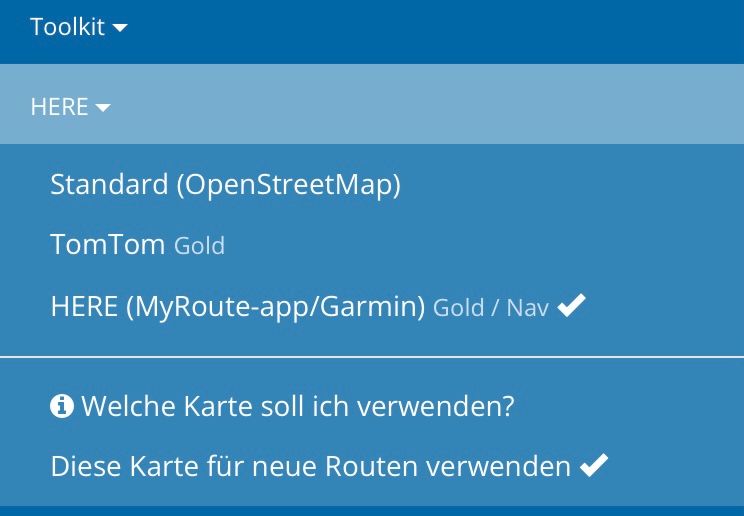
Task: Click the info icon beside Welche Karte
Action: click(62, 406)
